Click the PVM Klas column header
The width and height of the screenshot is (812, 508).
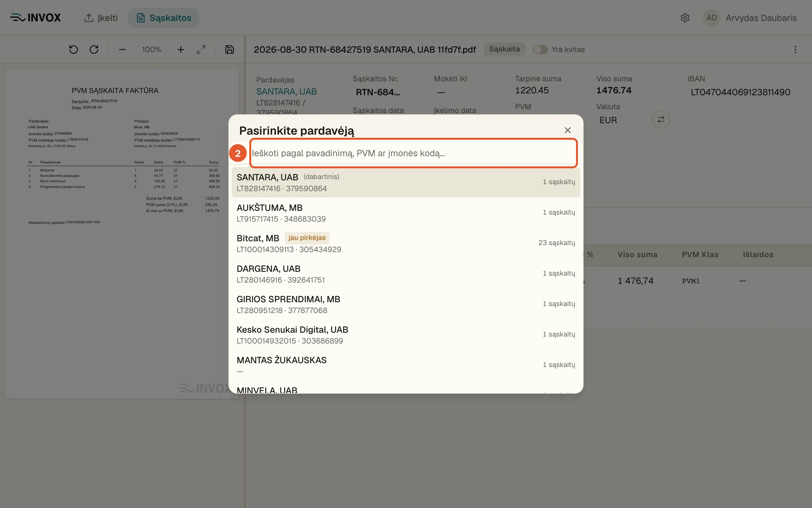tap(700, 255)
